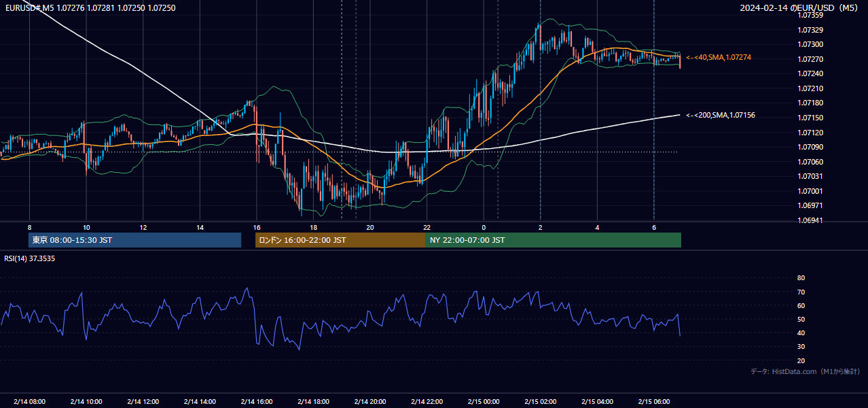Viewport: 868px width, 408px height.
Task: Click hour tick 18 under the price chart
Action: coord(313,227)
